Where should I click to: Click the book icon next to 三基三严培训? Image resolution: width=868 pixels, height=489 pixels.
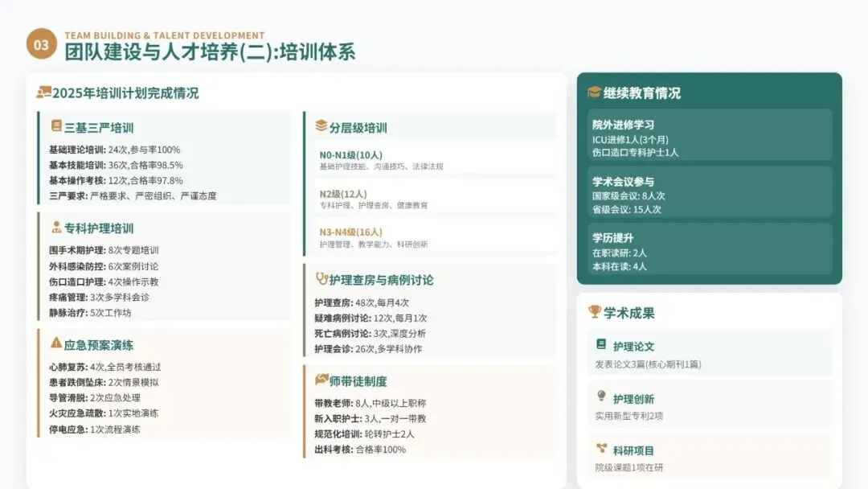point(56,126)
